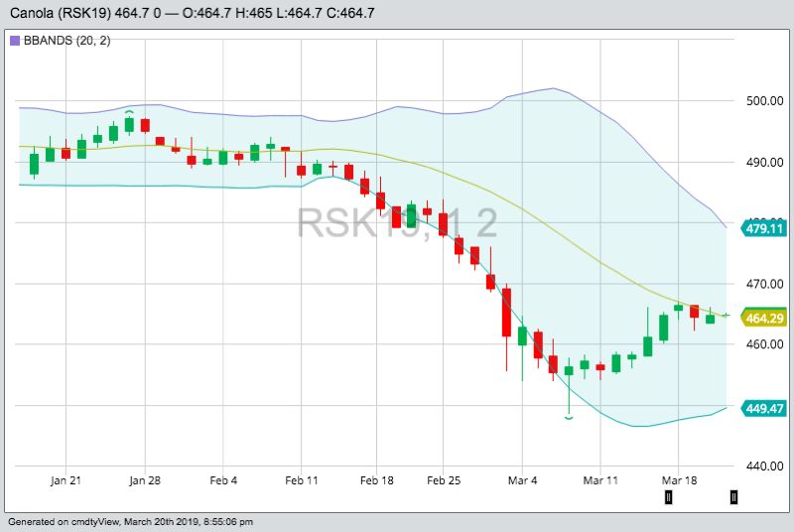Click the left range slider handle near Mar 18

668,497
